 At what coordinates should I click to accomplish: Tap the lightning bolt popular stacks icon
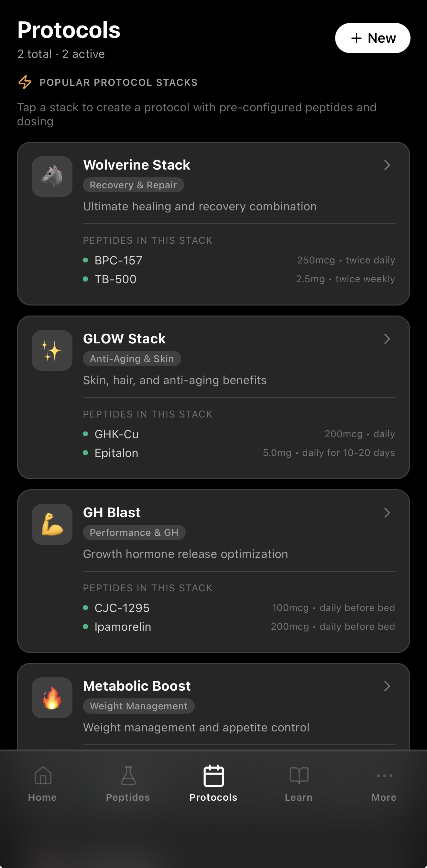click(x=25, y=82)
